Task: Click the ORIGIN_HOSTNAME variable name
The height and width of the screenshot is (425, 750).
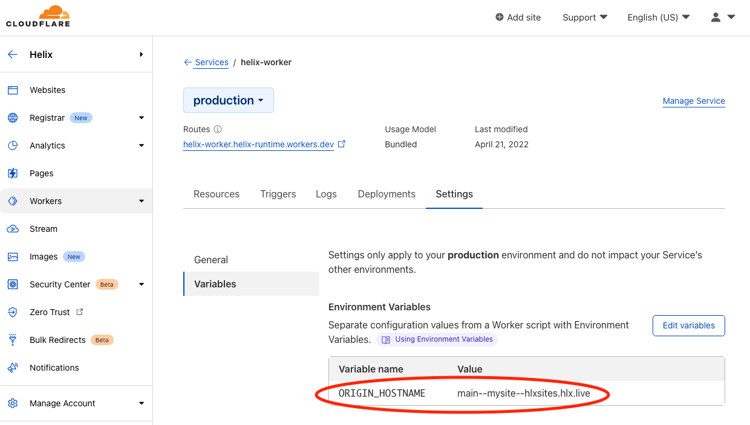Action: tap(382, 393)
